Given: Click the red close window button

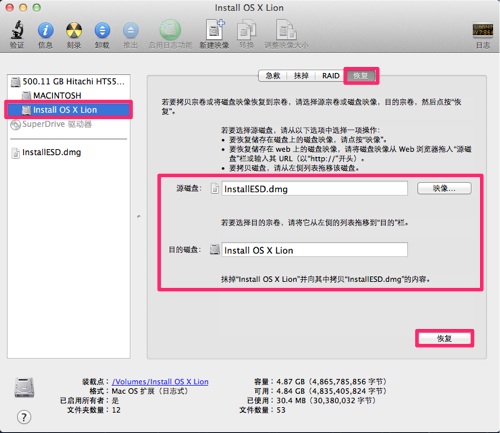Looking at the screenshot, I should (x=10, y=7).
